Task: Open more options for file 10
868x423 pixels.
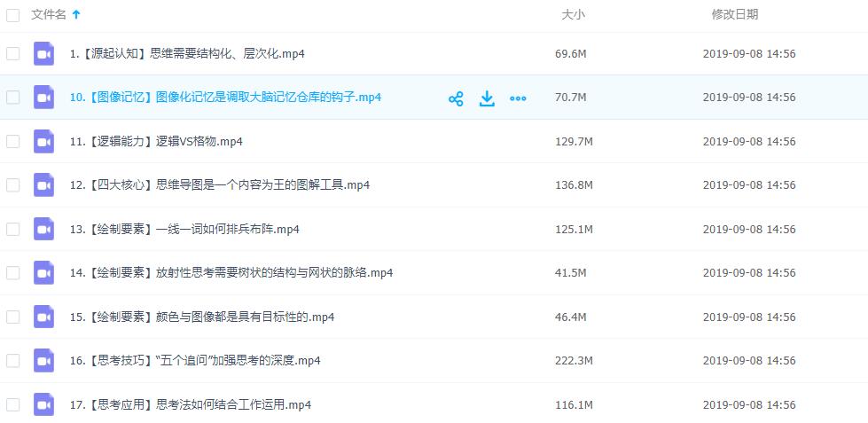Action: (x=518, y=98)
